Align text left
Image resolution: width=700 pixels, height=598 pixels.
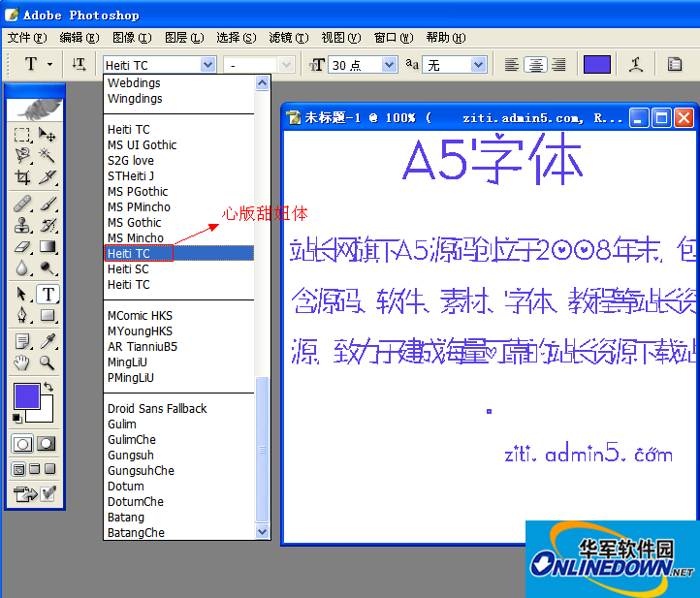pyautogui.click(x=512, y=65)
